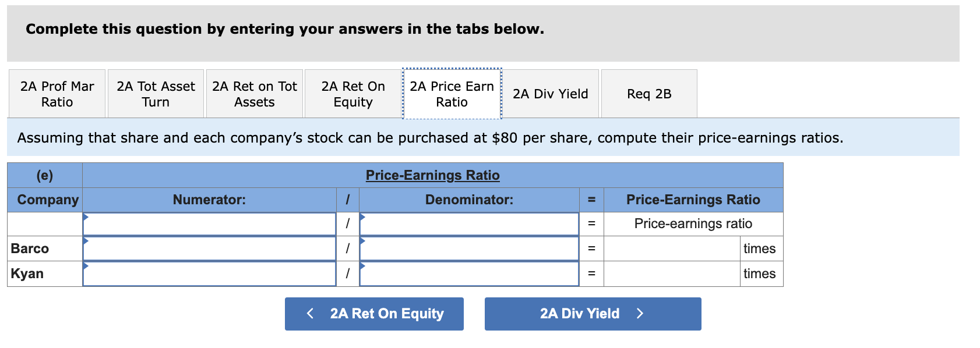Click the Numerator input field for Barco
This screenshot has height=348, width=980.
[211, 248]
